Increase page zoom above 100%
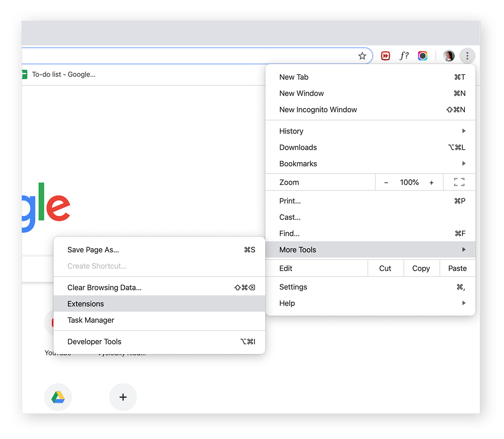 432,182
